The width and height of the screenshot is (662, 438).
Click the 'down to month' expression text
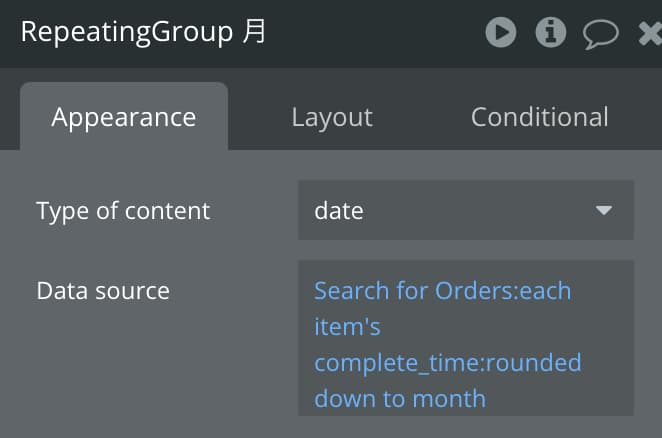(400, 398)
